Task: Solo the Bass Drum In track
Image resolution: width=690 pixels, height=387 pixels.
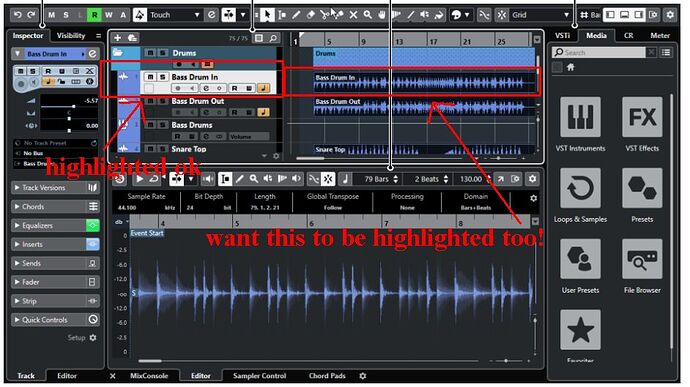Action: [x=162, y=77]
